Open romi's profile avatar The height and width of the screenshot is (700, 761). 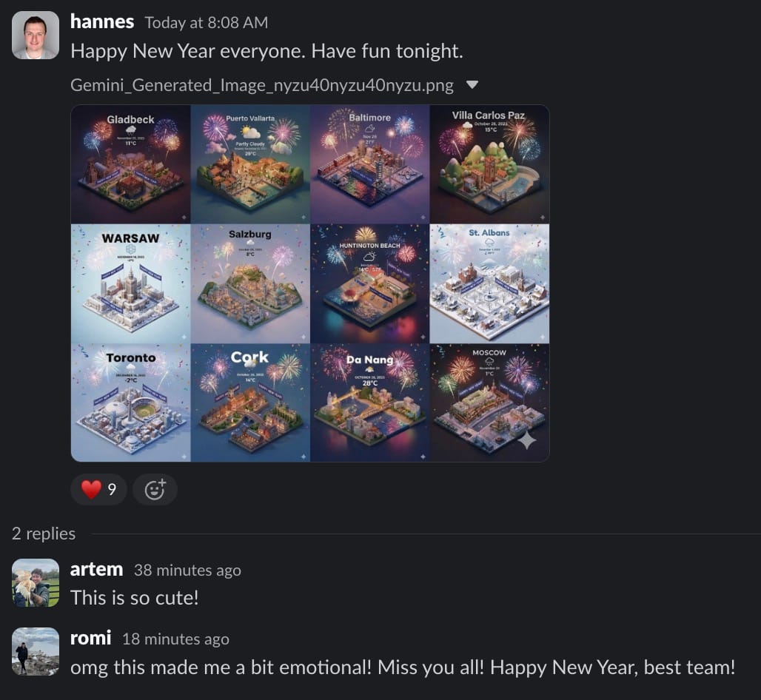tap(36, 651)
